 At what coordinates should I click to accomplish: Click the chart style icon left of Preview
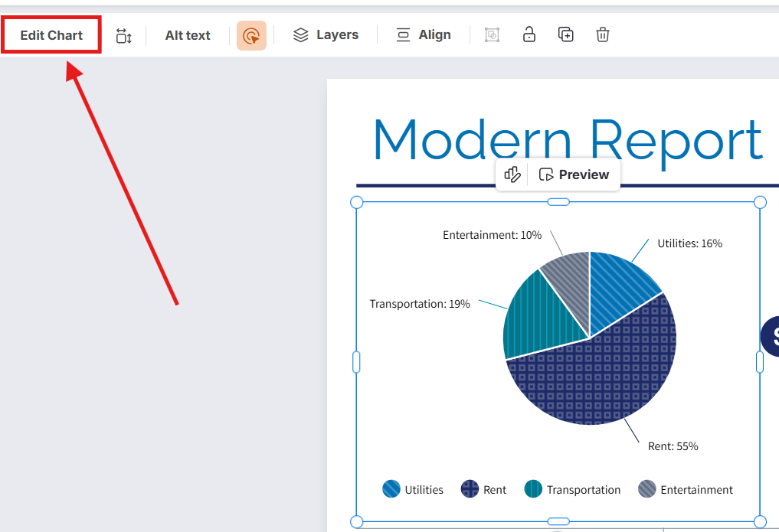[512, 175]
